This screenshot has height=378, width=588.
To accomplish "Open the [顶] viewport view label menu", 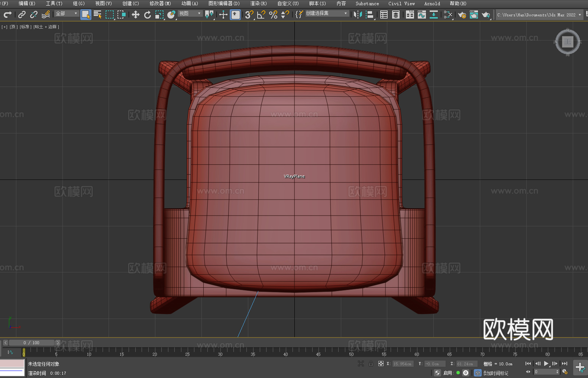I will 13,27.
